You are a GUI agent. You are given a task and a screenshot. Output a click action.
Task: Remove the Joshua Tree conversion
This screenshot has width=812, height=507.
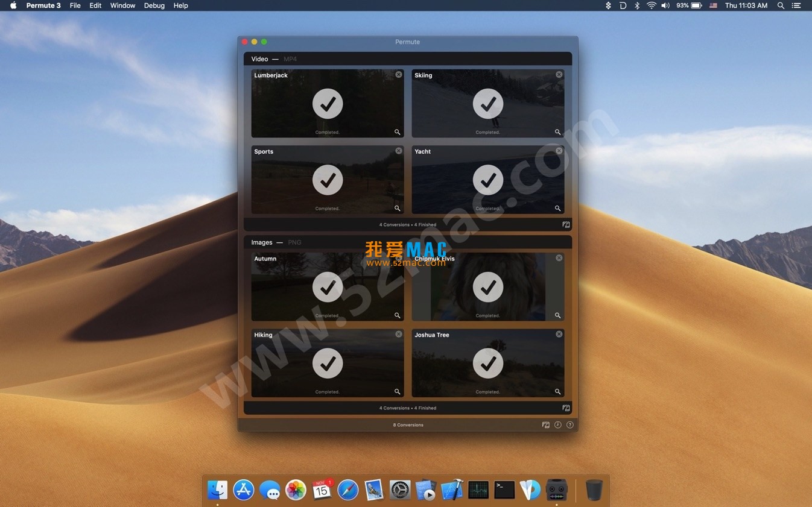[x=559, y=334]
